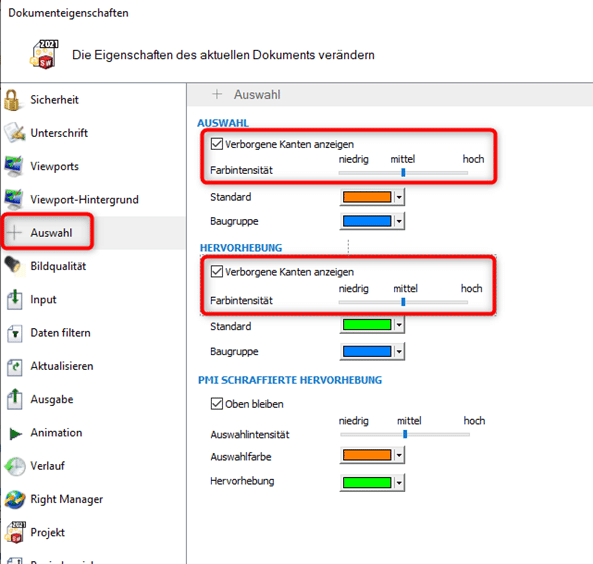Open the Baugruppe dropdown under Auswahl

(399, 221)
